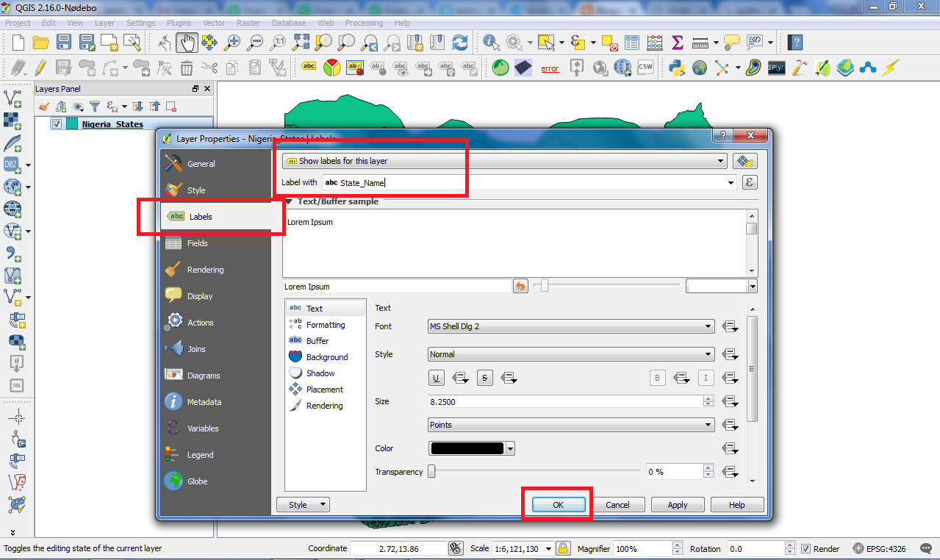Activate the Zoom In magnifier tool
Screen dimensions: 940x560
coord(232,42)
